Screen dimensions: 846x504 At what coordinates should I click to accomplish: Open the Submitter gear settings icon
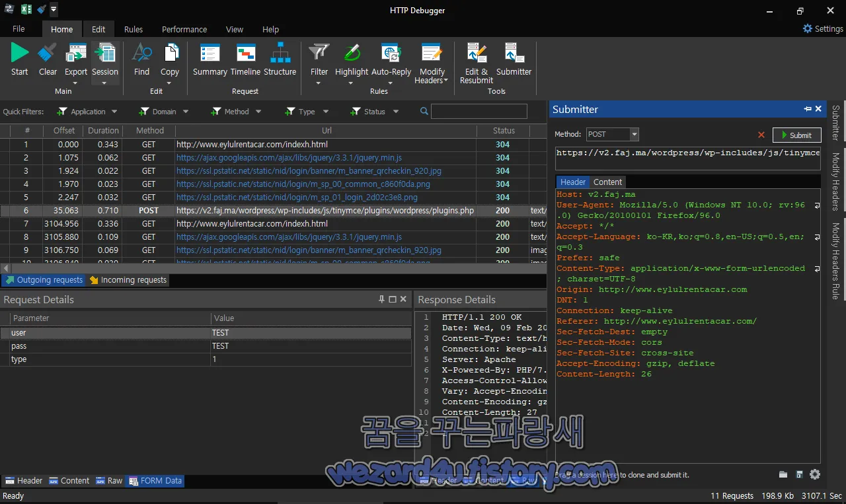point(815,474)
